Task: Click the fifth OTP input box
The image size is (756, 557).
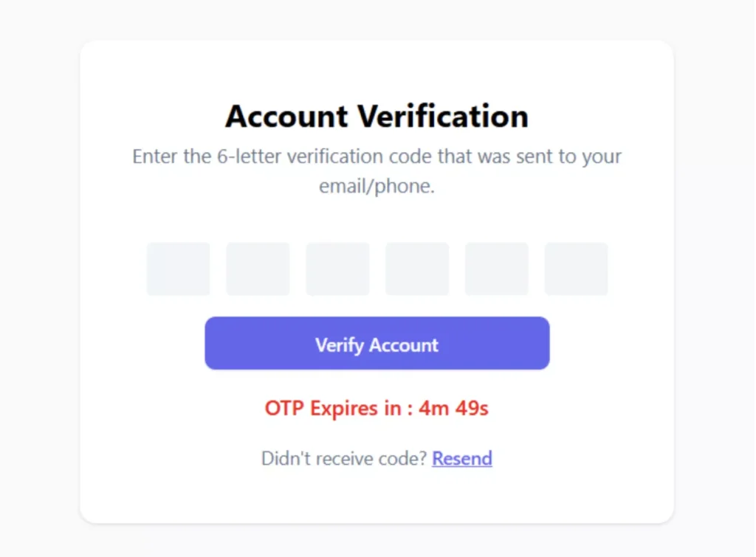Action: point(497,269)
